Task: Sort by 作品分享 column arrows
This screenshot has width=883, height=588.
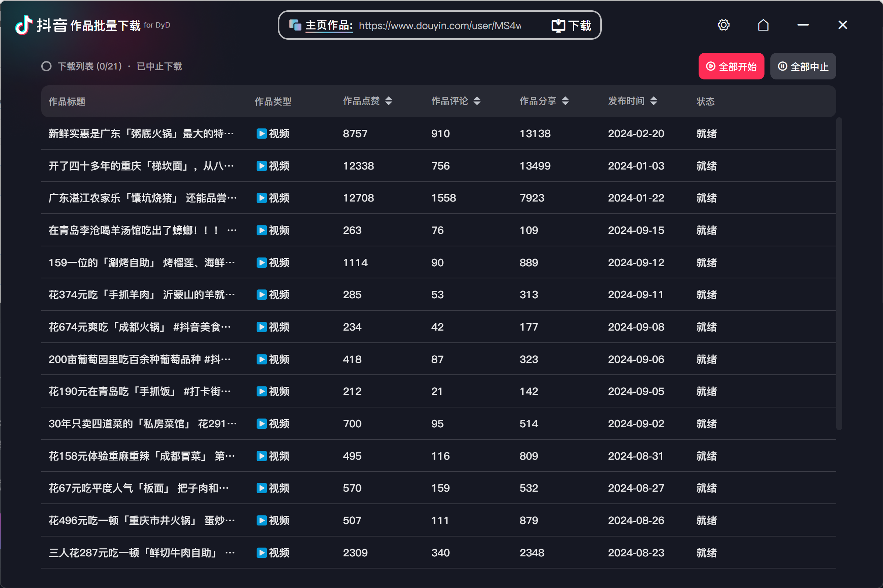Action: pos(565,101)
